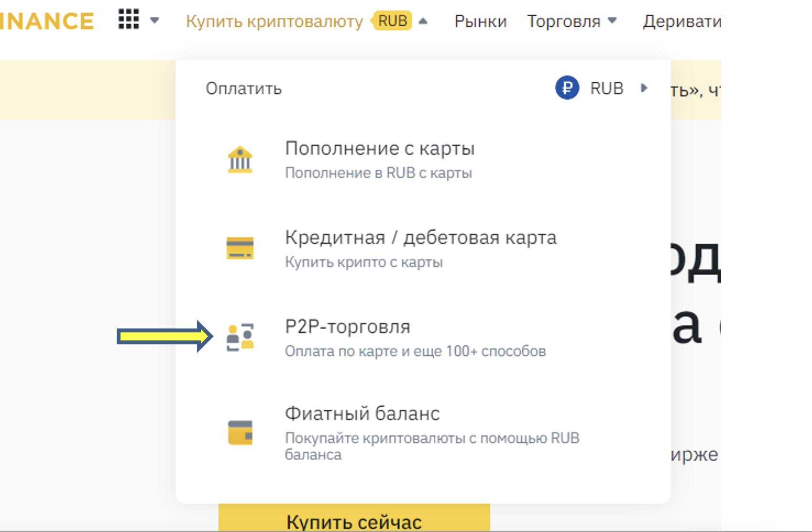Expand the dropdown arrow beside apps grid
The width and height of the screenshot is (812, 532).
[154, 21]
